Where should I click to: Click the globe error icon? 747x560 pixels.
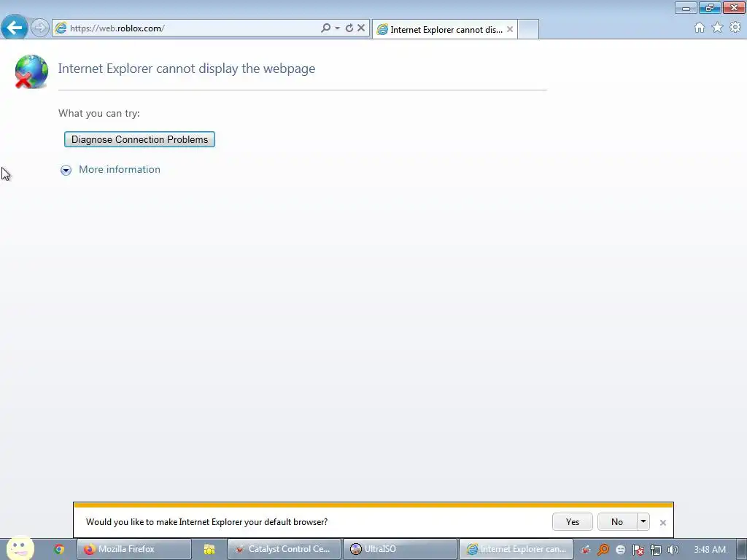(31, 72)
